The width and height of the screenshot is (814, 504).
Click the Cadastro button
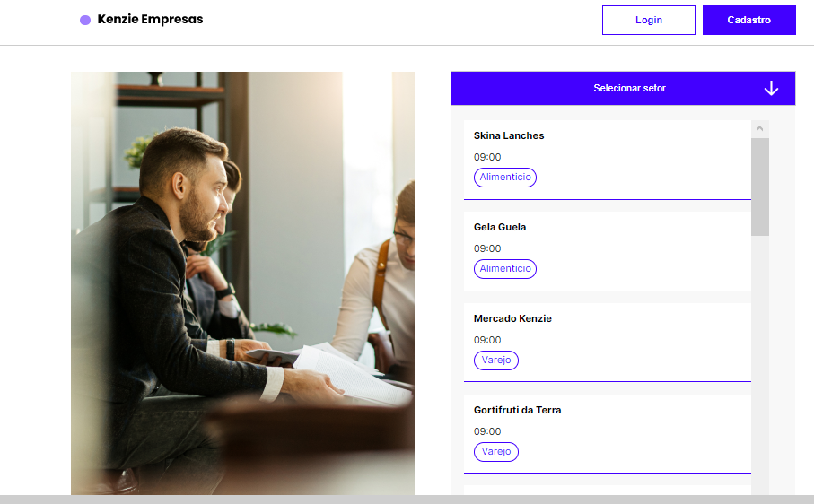coord(748,21)
